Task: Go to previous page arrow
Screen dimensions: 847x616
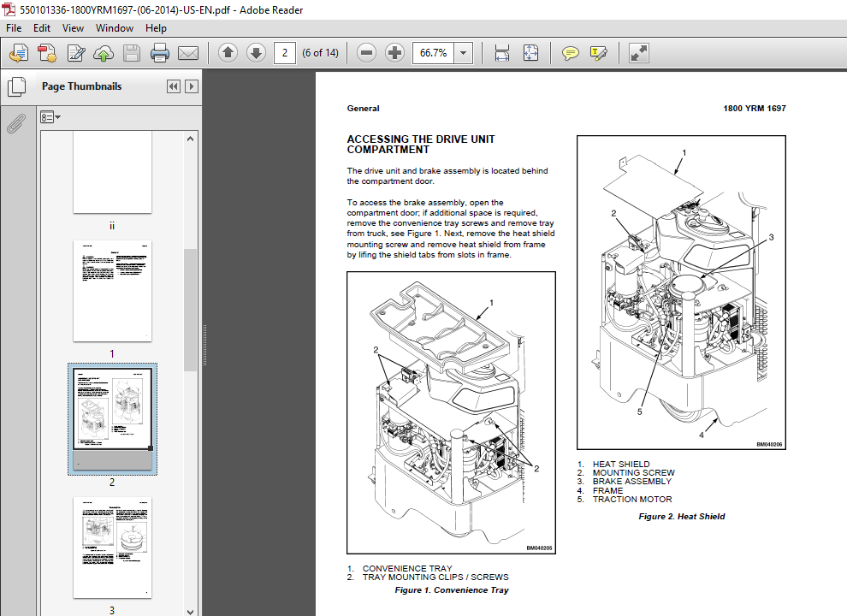Action: click(228, 53)
